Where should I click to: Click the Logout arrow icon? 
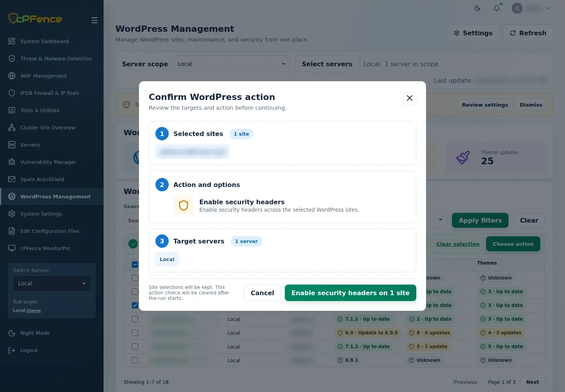coord(12,350)
